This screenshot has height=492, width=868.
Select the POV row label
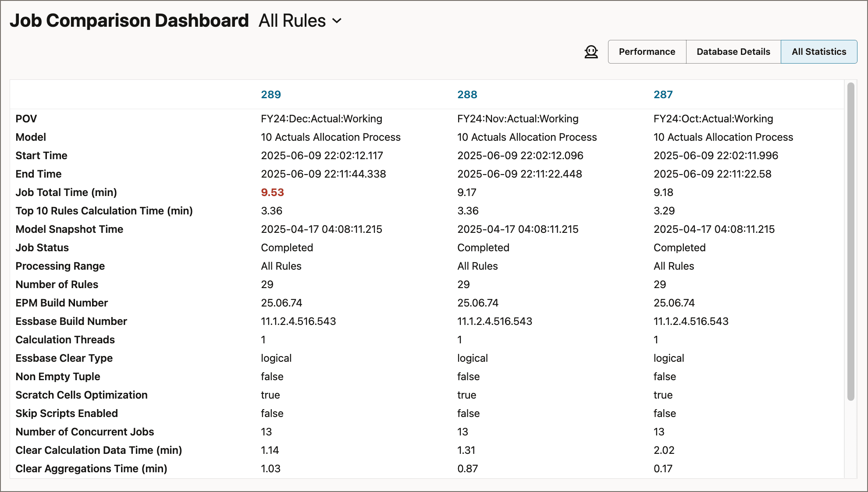[26, 119]
